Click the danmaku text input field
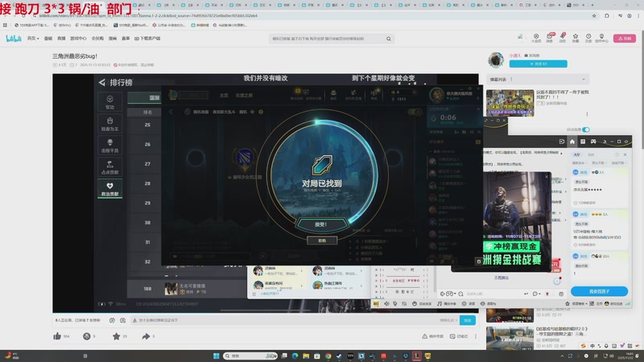 pos(283,320)
